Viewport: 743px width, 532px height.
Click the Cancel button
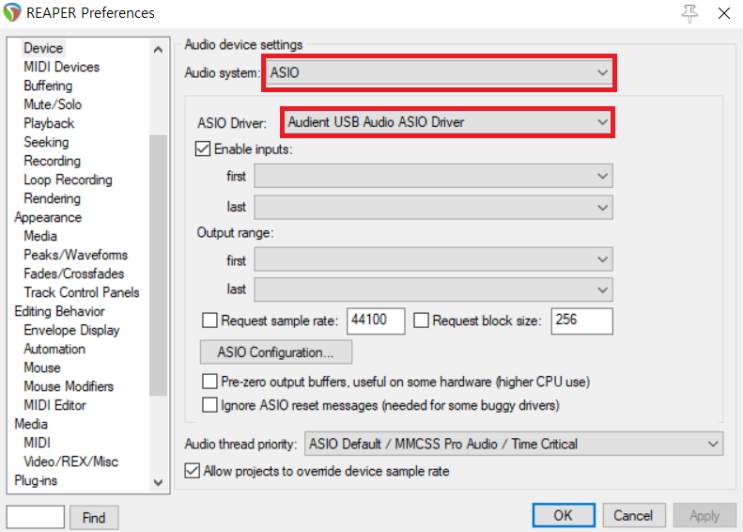pos(634,515)
